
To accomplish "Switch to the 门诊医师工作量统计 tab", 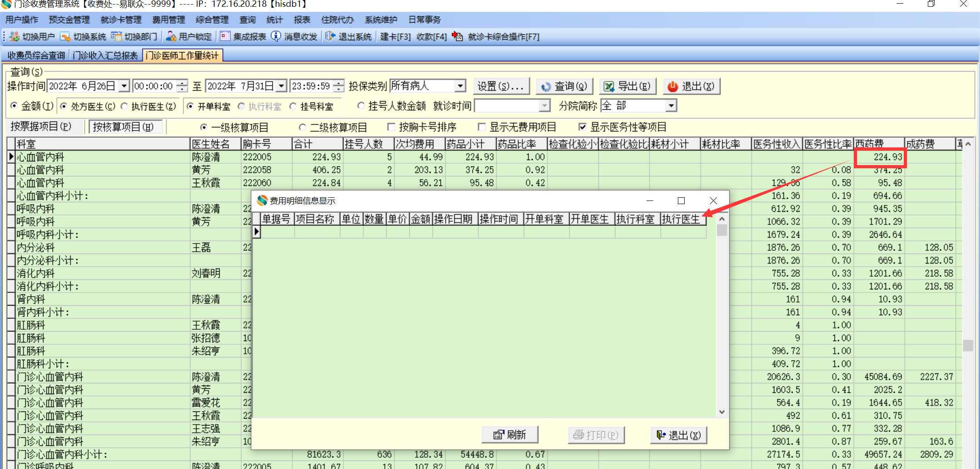I will pyautogui.click(x=182, y=55).
